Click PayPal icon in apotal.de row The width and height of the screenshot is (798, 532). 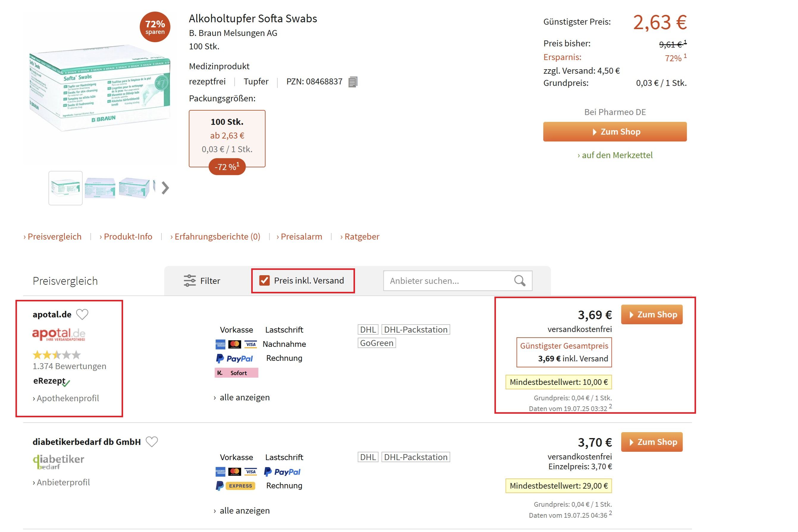[x=235, y=359]
